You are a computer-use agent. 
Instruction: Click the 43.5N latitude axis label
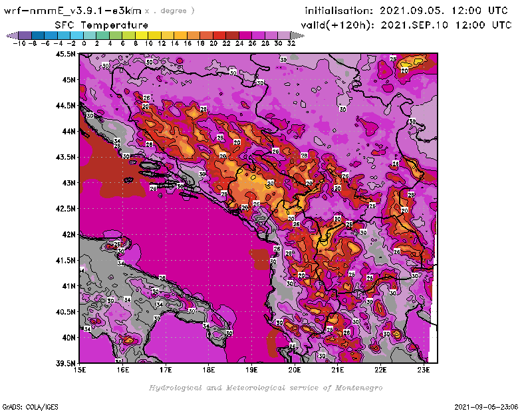pos(65,157)
